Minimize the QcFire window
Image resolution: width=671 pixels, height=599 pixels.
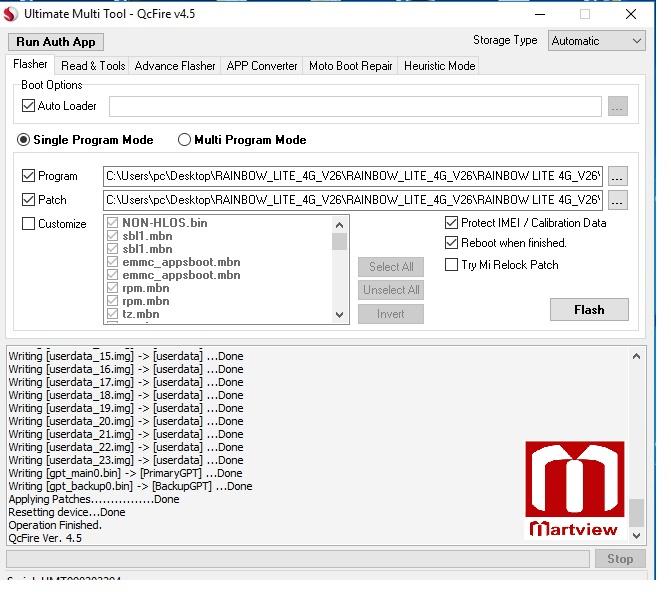(540, 14)
